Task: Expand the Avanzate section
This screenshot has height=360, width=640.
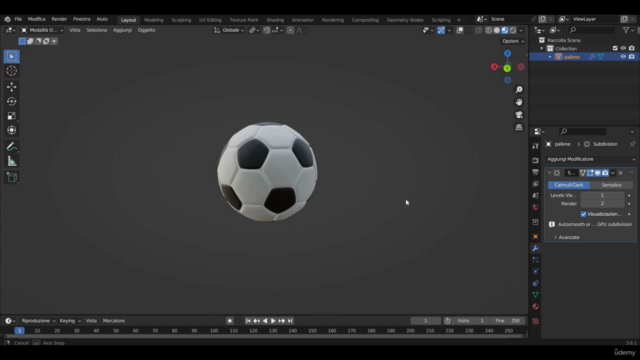Action: [x=567, y=237]
